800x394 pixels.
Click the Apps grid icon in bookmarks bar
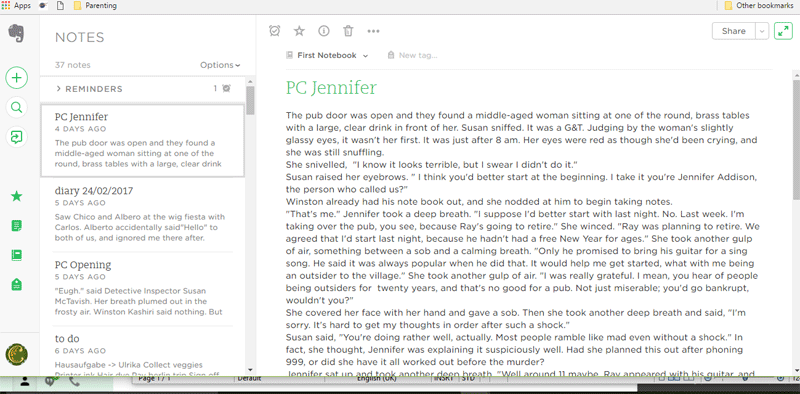click(6, 6)
